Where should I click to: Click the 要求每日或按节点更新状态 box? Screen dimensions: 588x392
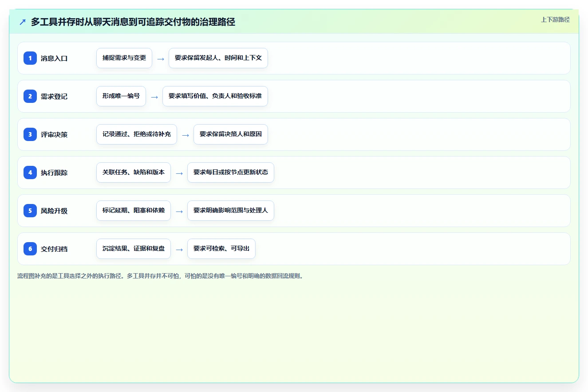[231, 172]
